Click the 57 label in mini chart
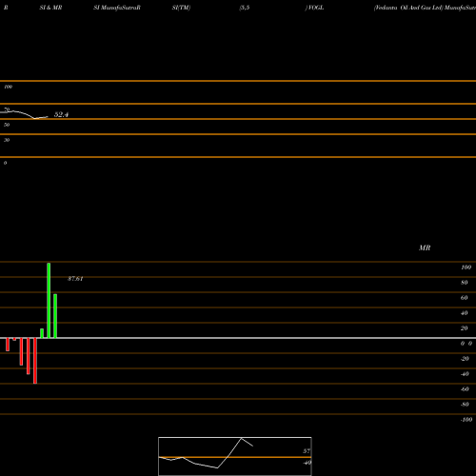476x476 pixels. 307,451
